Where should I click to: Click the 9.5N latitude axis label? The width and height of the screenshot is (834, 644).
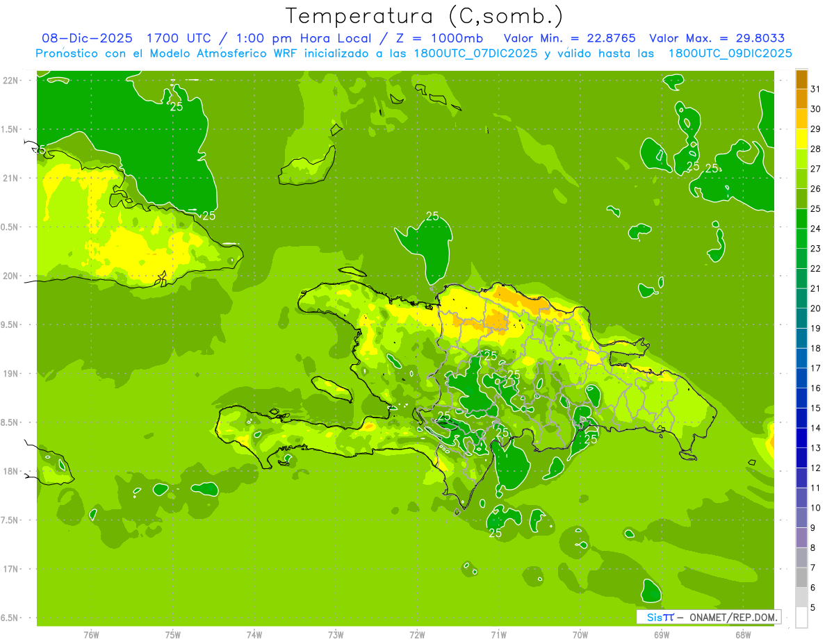tap(10, 324)
